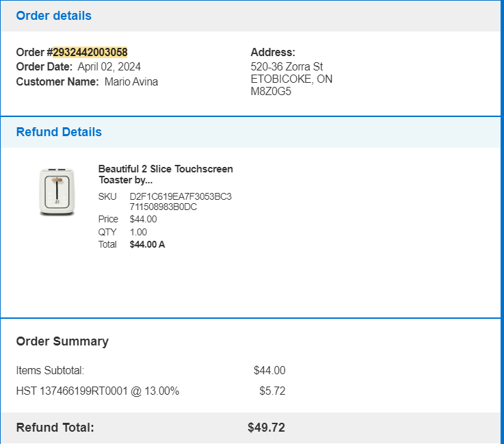504x444 pixels.
Task: Click the ETOBICOKE, ON city line
Action: coord(291,79)
